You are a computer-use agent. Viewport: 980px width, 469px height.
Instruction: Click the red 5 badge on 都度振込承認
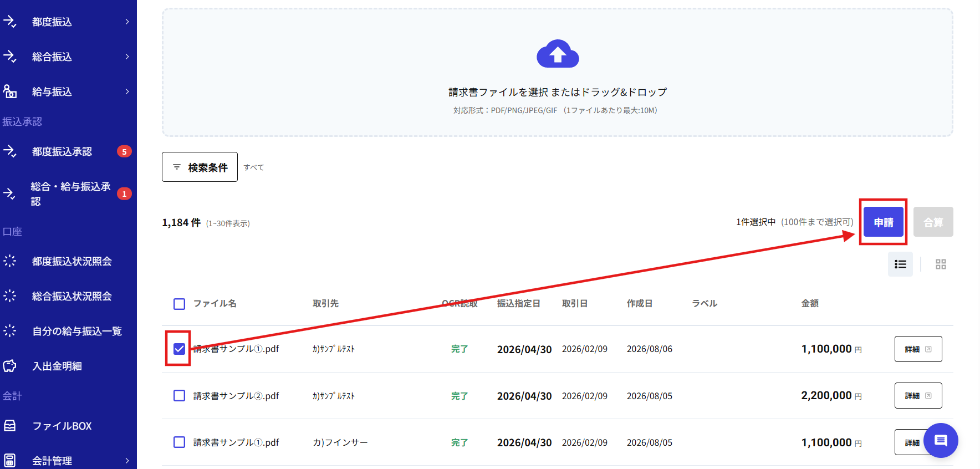(124, 151)
